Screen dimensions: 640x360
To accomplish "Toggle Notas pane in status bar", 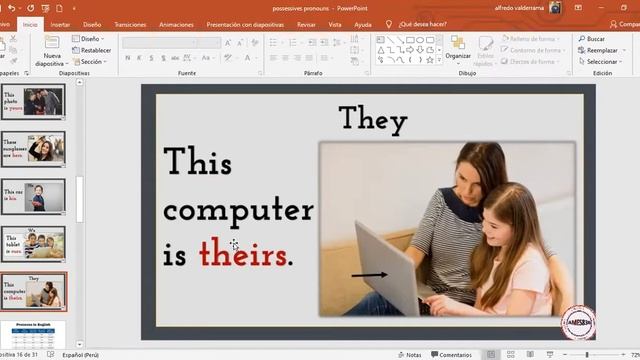I will tap(409, 355).
